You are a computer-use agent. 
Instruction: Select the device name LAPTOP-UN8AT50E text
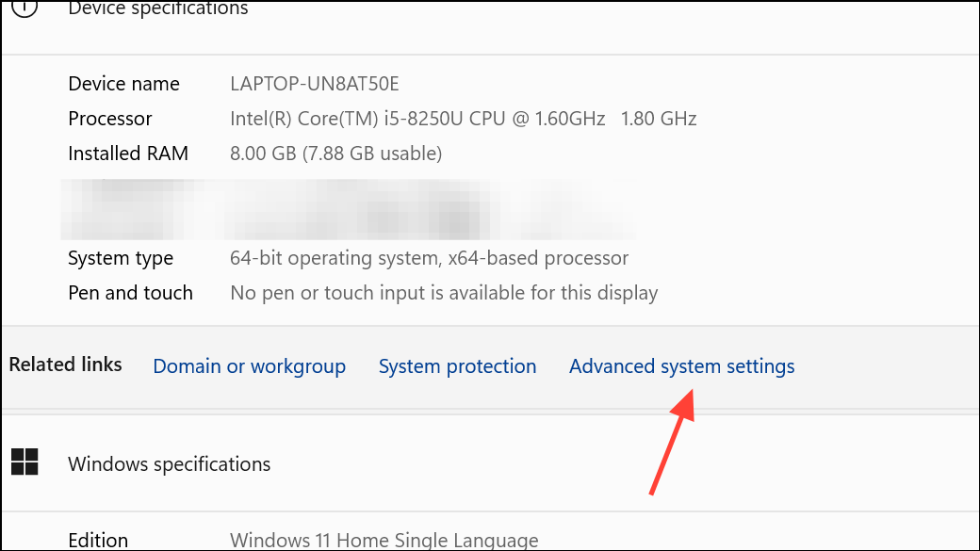(315, 84)
